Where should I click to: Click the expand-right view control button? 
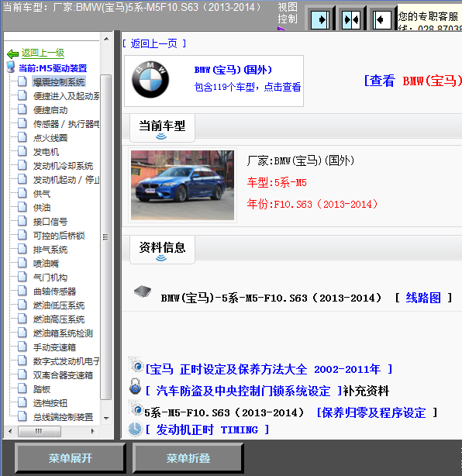321,19
